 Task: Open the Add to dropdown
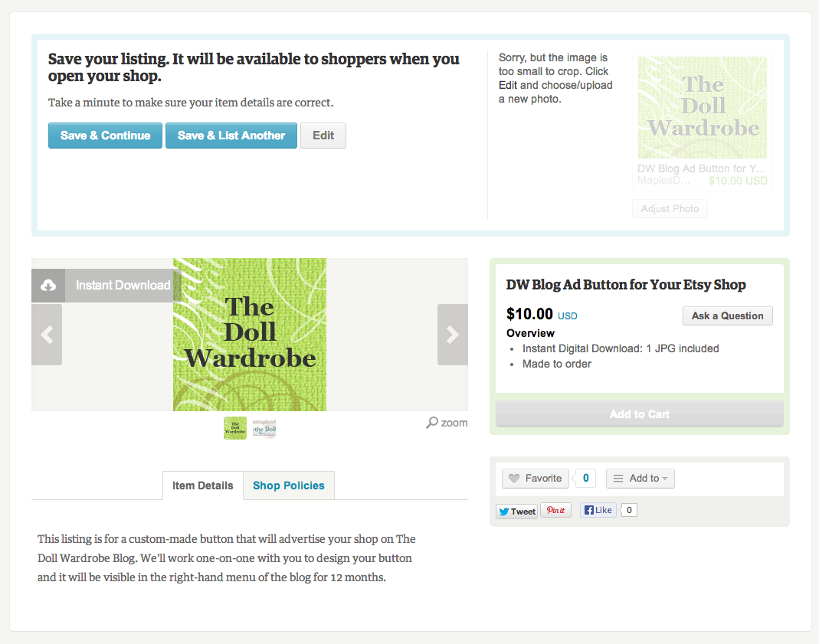pos(640,479)
